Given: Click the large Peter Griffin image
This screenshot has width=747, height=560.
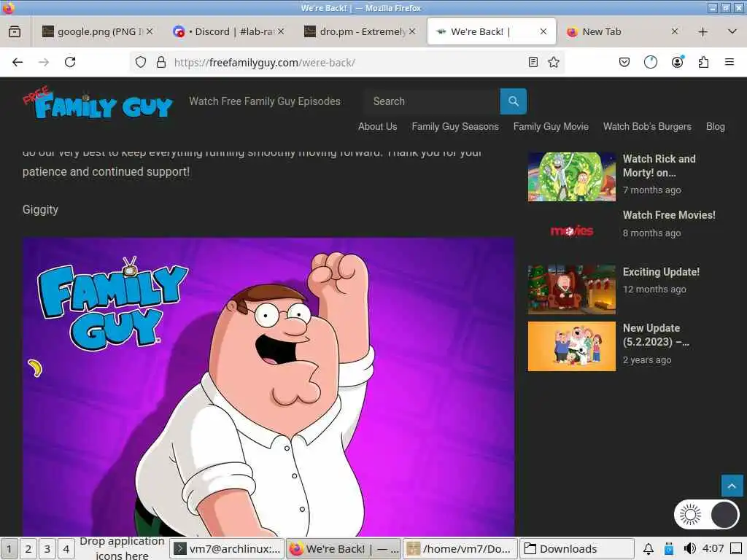Looking at the screenshot, I should click(268, 386).
